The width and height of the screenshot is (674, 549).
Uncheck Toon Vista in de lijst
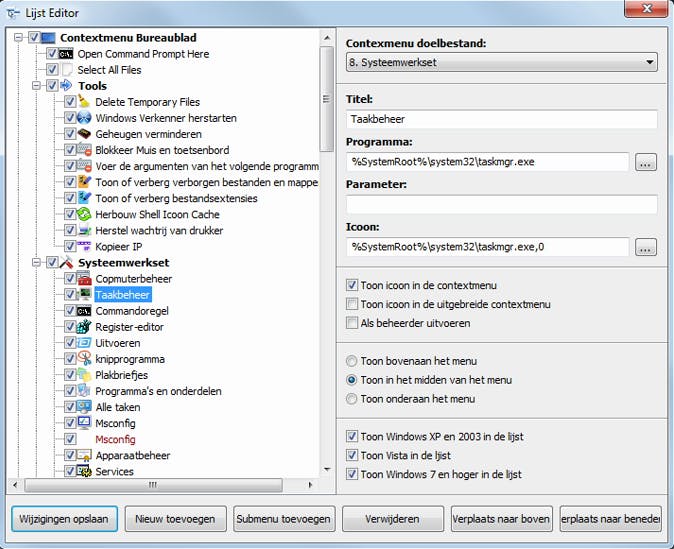click(352, 455)
